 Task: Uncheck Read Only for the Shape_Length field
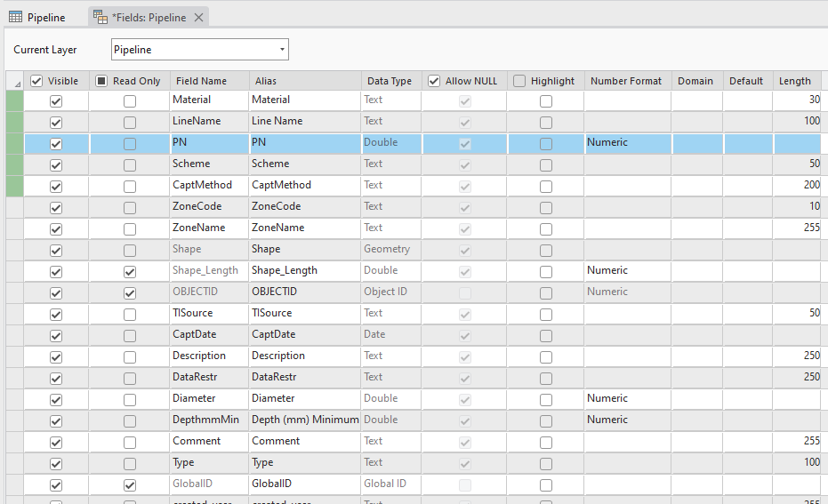(130, 272)
